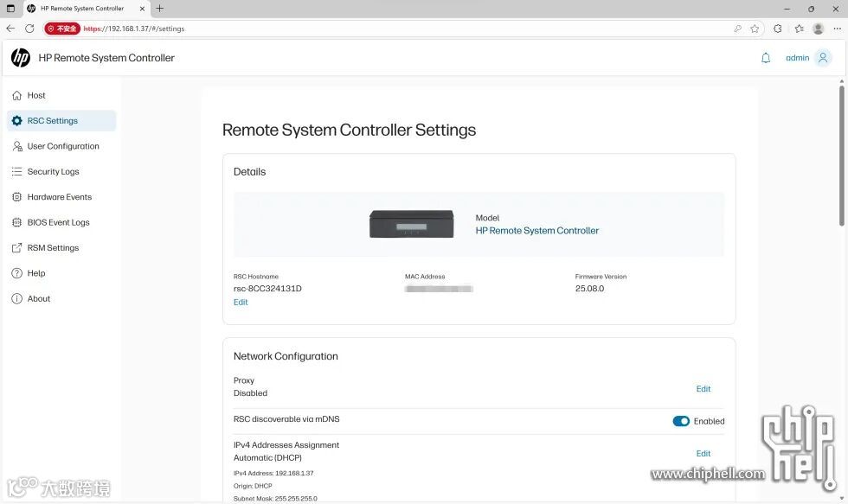Click the address bar URL field
Screen dimensions: 848x504
pos(406,29)
